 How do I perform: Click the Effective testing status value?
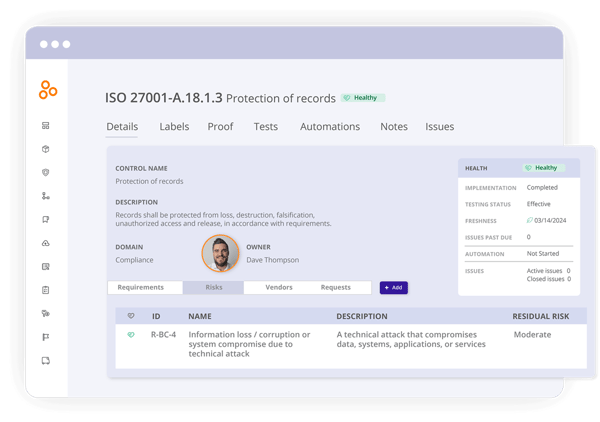[538, 204]
